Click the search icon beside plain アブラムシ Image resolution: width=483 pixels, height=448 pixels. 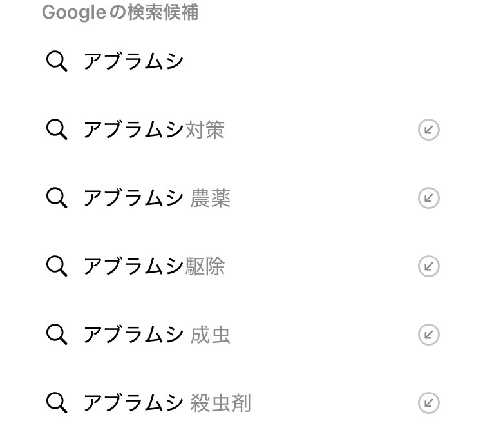57,61
